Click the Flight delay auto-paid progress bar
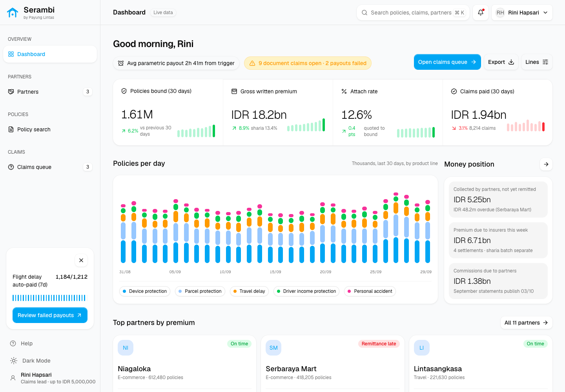The height and width of the screenshot is (392, 565). pyautogui.click(x=49, y=298)
